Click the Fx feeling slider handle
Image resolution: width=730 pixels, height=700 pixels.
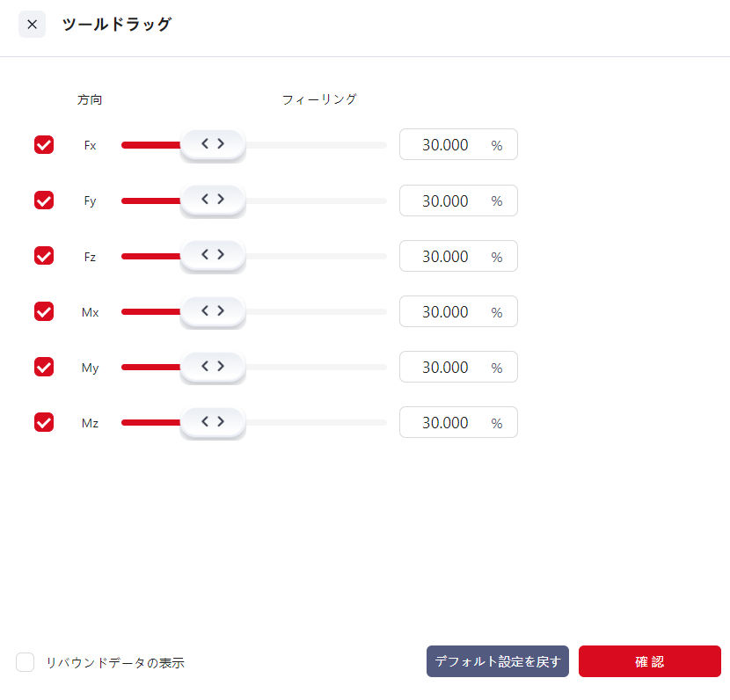212,144
